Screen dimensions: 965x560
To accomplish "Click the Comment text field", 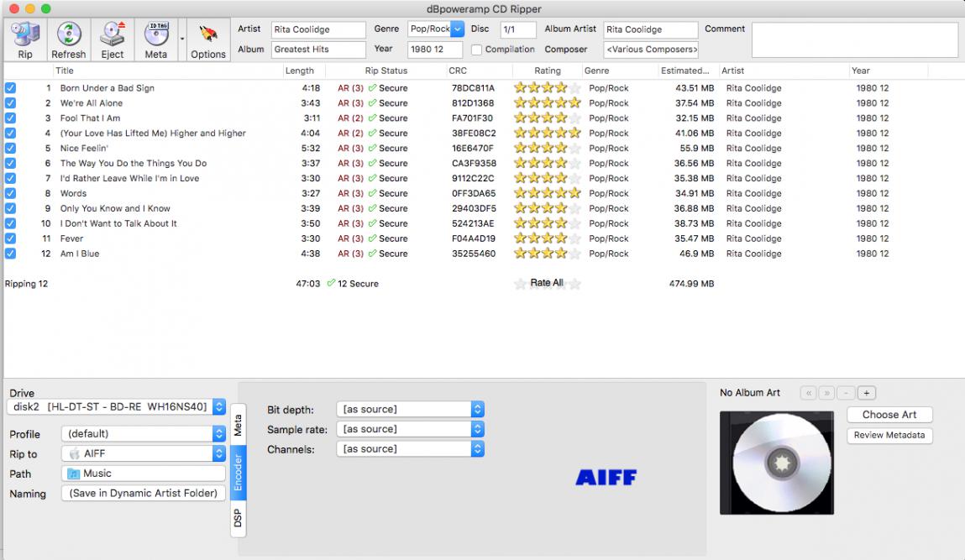I will 854,39.
